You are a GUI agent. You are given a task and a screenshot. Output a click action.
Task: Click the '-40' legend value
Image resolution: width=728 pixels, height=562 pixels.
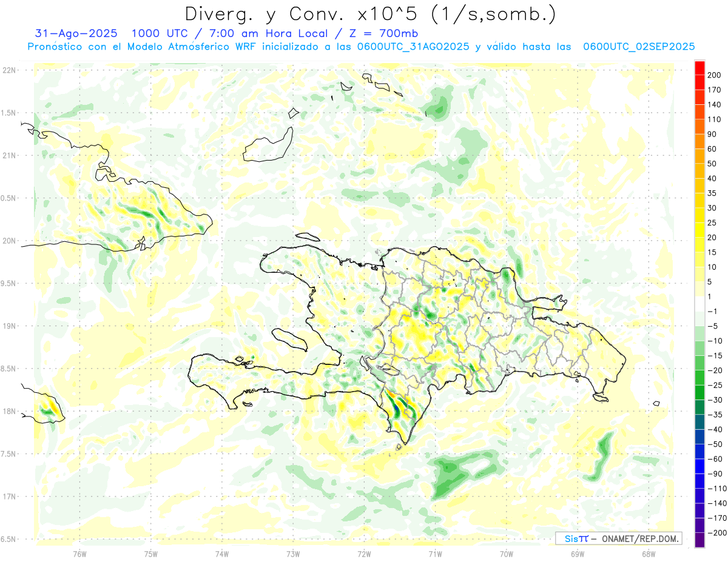[x=715, y=429]
